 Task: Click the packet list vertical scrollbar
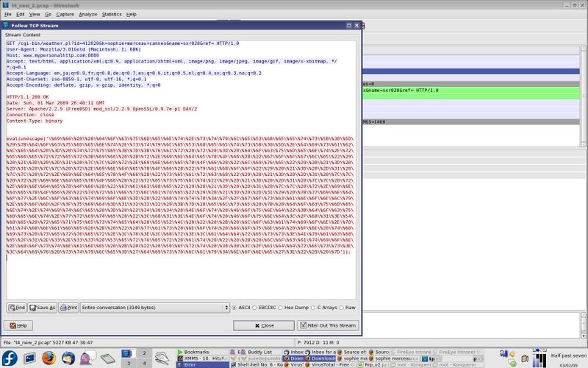click(x=584, y=96)
